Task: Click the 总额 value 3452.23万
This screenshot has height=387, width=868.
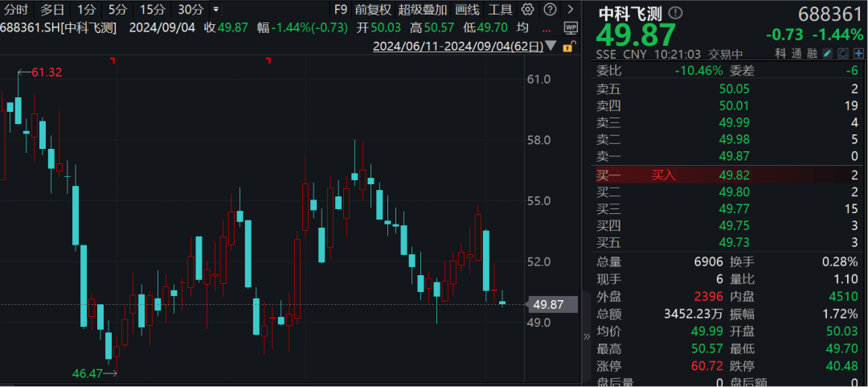Action: [x=694, y=314]
